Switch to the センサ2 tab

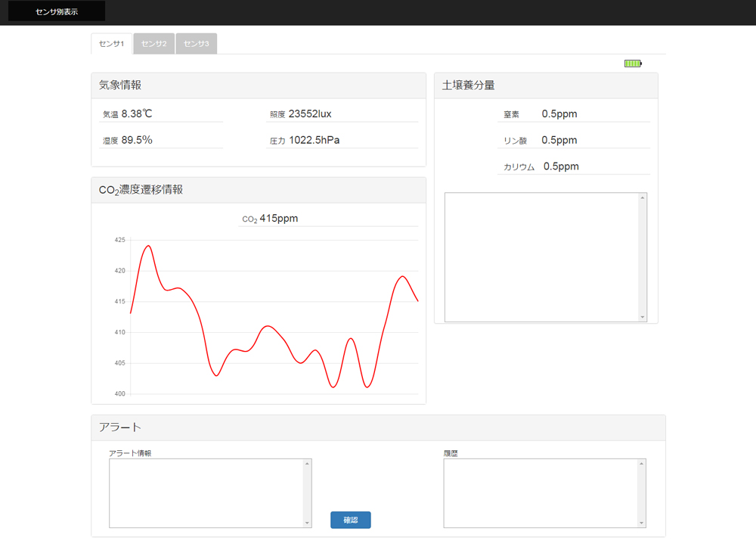pos(153,44)
